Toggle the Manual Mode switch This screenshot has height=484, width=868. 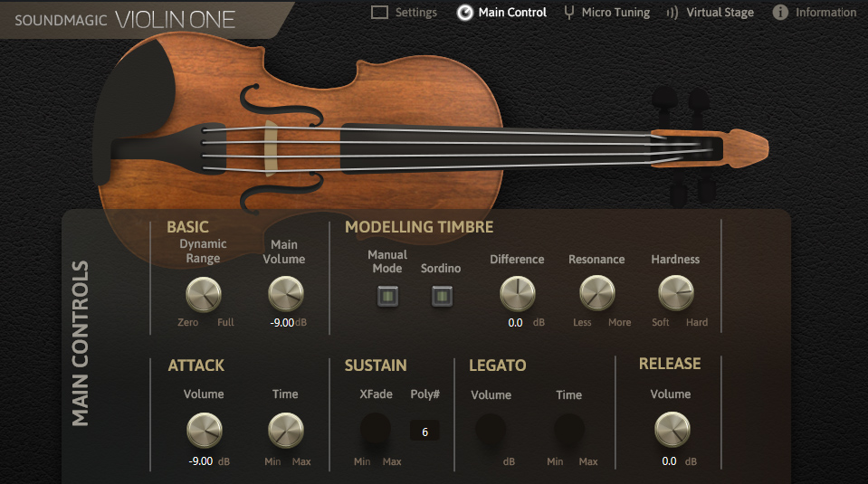[387, 296]
